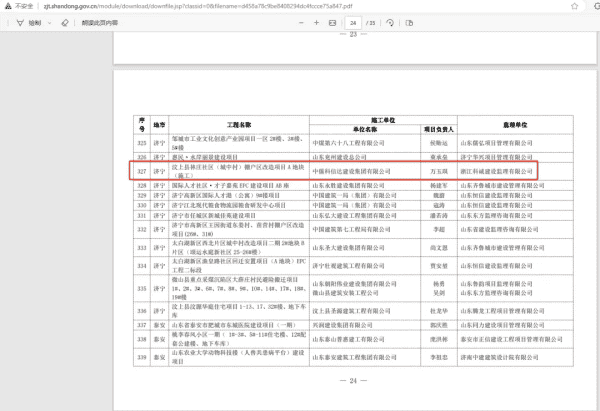Click the 中银科信达建设集团有限公司 cell
This screenshot has height=411, width=600.
pos(359,171)
